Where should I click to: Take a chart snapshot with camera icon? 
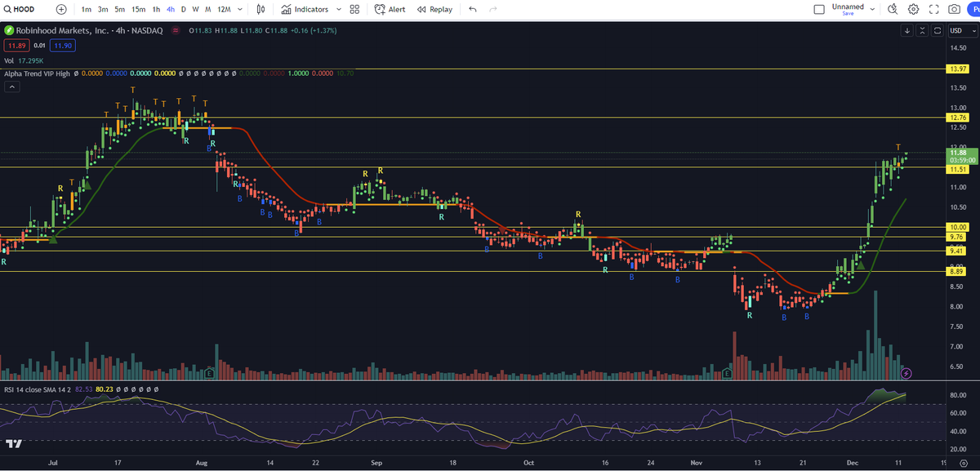tap(954, 10)
